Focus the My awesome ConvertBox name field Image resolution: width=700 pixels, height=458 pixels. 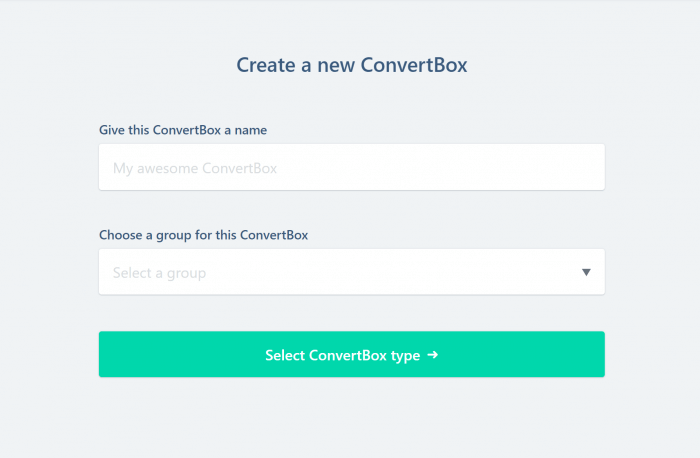[x=352, y=167]
